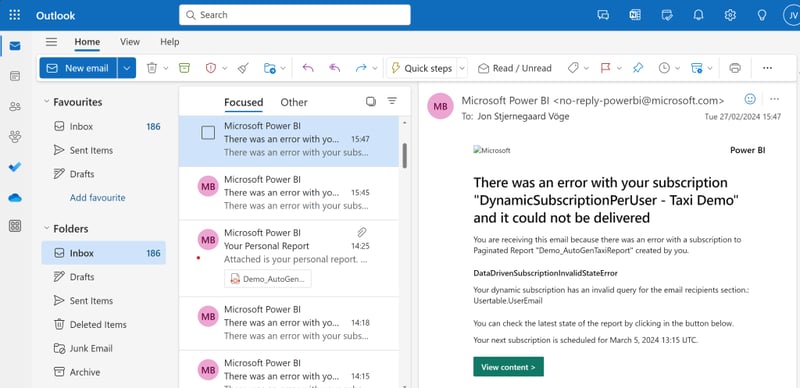
Task: Switch to the Other inbox tab
Action: 294,102
